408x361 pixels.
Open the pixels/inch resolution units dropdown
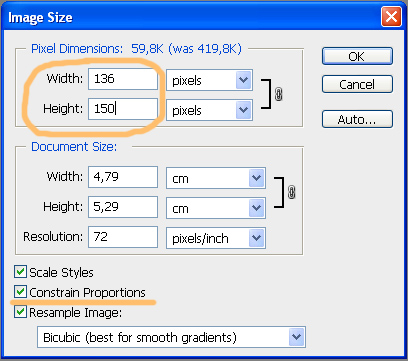pyautogui.click(x=216, y=238)
